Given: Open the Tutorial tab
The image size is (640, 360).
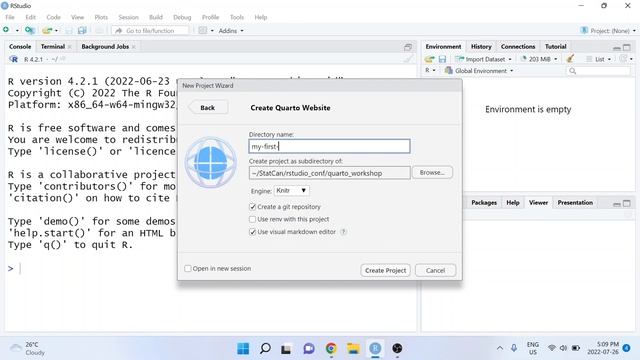Looking at the screenshot, I should [x=556, y=47].
